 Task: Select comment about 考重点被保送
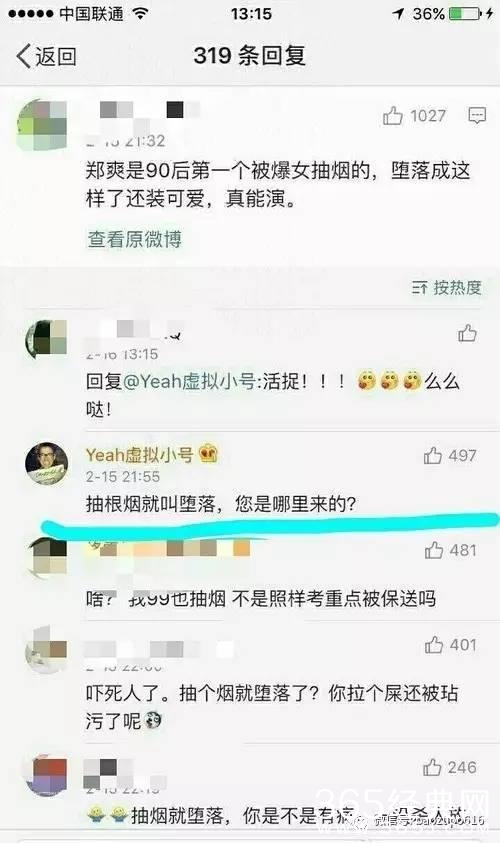(261, 598)
